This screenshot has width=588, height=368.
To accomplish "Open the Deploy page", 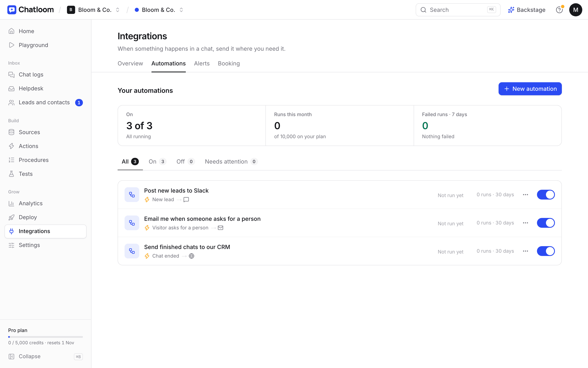I will (x=46, y=217).
